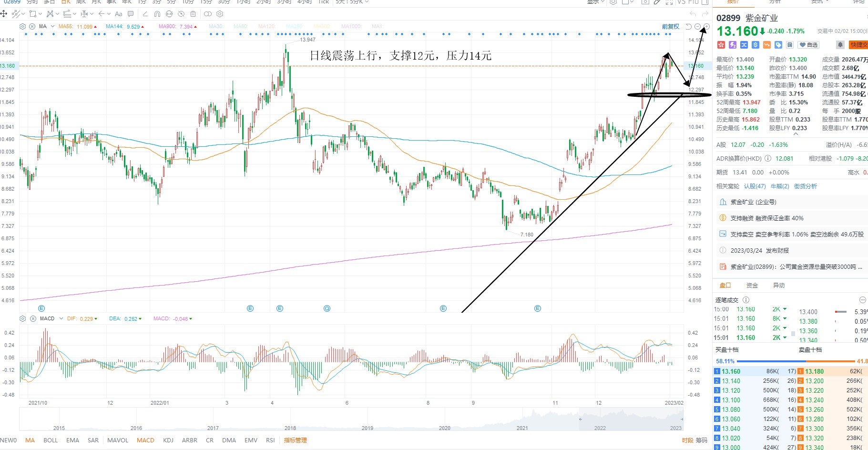This screenshot has width=868, height=450.
Task: Add stock to 自选 watchlist
Action: click(x=808, y=45)
